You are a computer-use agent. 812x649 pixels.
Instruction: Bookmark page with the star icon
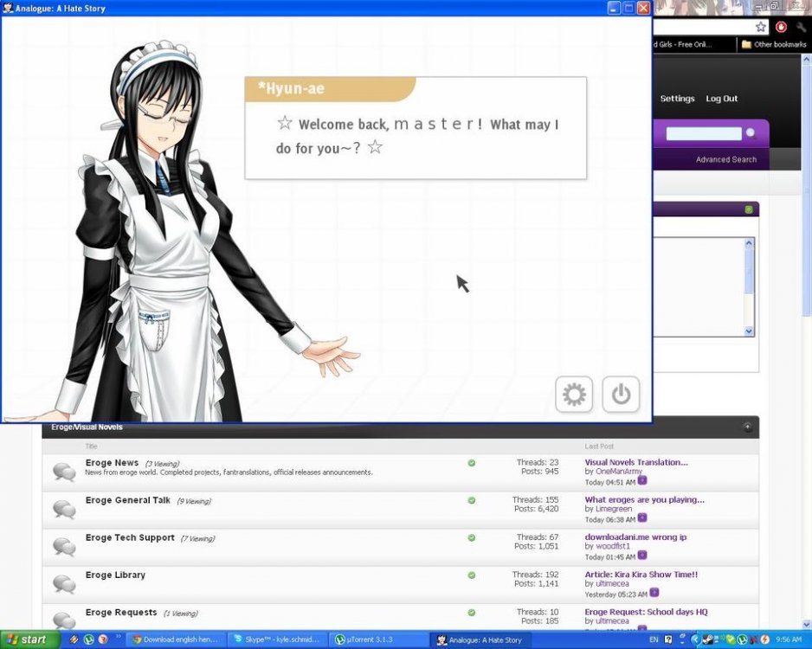click(760, 27)
